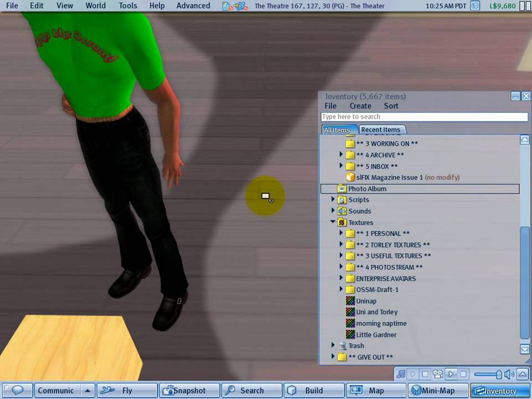Click the Little Gardner texture icon
This screenshot has height=399, width=532.
coord(350,334)
